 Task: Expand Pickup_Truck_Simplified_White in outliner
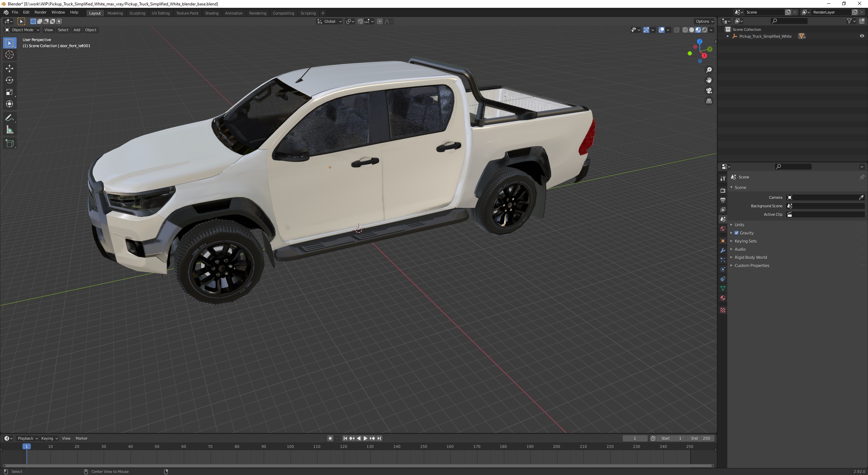click(728, 36)
